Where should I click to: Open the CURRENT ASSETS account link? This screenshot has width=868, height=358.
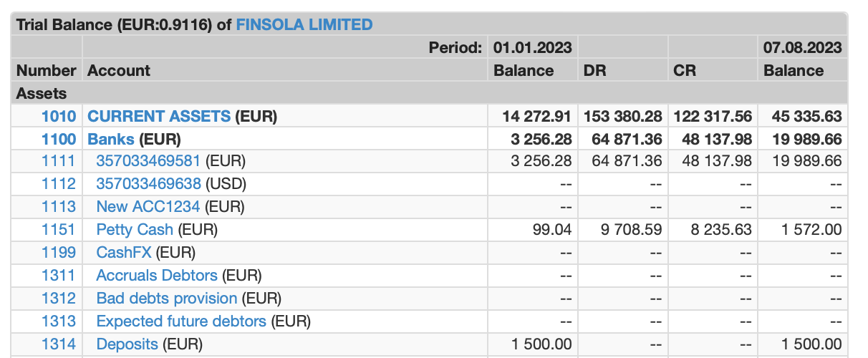click(159, 116)
